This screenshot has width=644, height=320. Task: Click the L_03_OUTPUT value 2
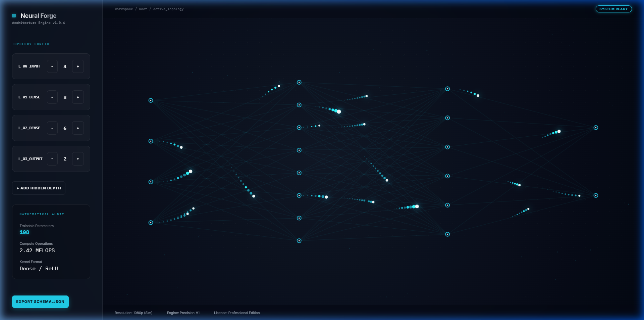click(x=65, y=159)
